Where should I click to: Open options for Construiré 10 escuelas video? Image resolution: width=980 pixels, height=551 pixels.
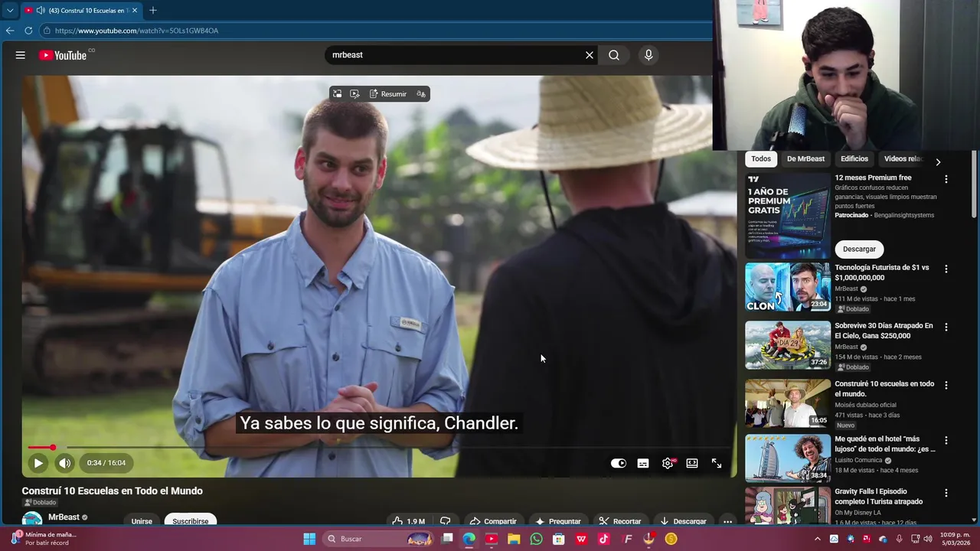coord(946,385)
